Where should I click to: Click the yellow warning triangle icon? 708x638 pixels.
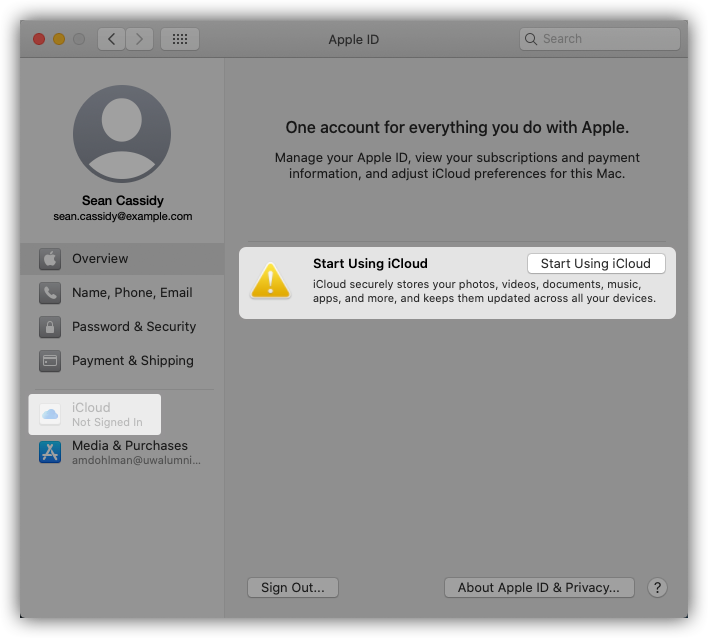tap(270, 280)
